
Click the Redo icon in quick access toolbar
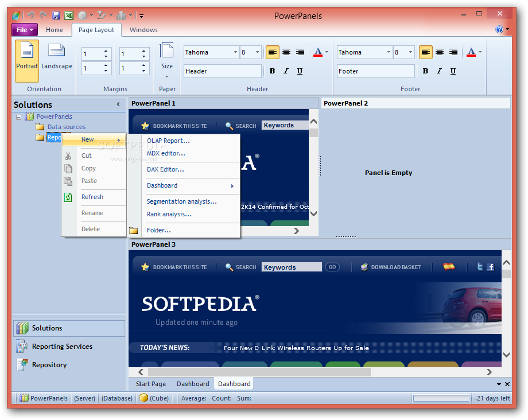coord(43,15)
